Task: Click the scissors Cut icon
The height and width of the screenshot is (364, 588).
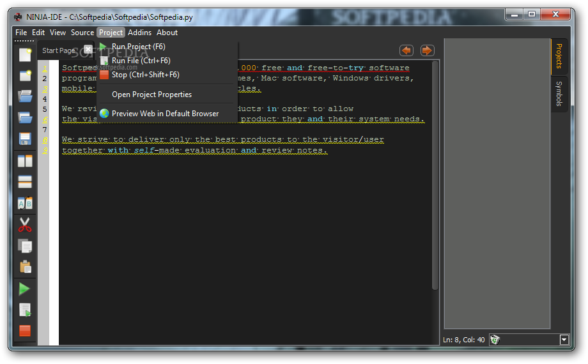Action: click(x=25, y=225)
